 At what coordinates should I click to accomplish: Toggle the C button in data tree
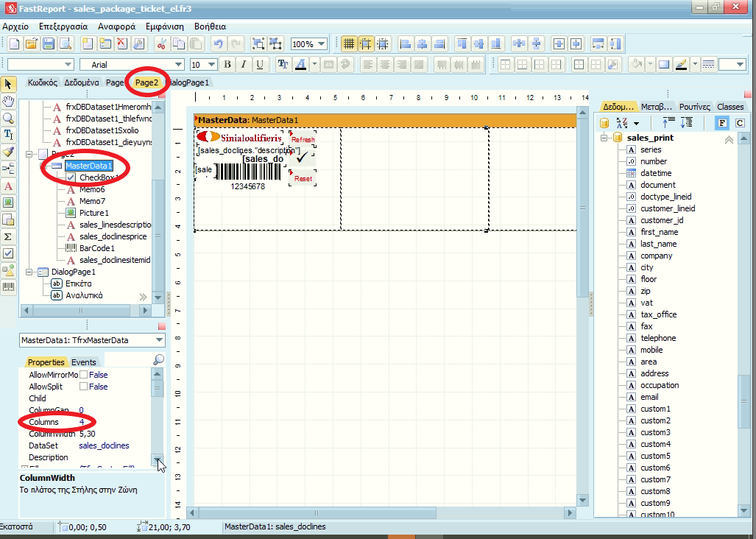point(740,123)
